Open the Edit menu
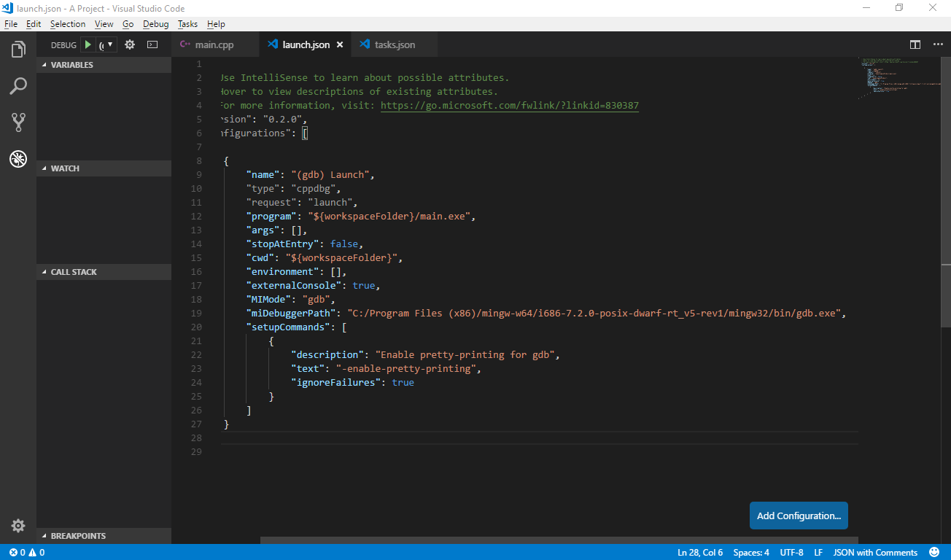Viewport: 951px width, 560px height. 34,24
